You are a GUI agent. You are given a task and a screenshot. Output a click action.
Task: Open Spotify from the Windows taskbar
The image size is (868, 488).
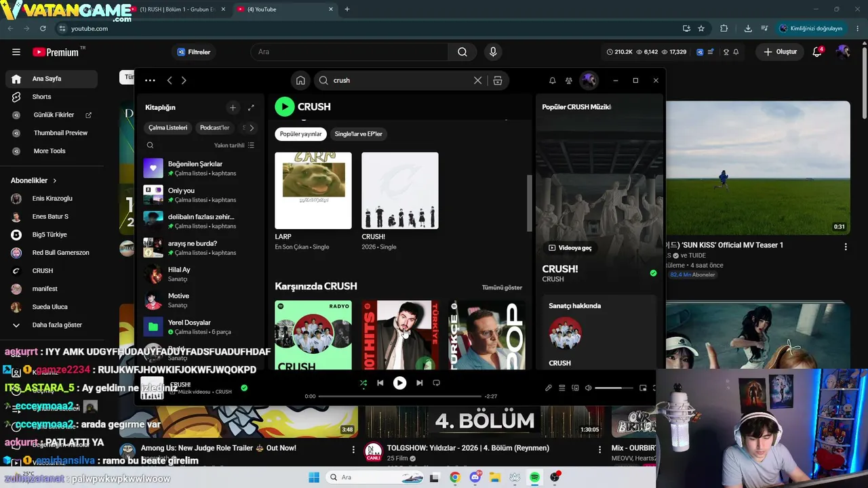click(x=535, y=477)
